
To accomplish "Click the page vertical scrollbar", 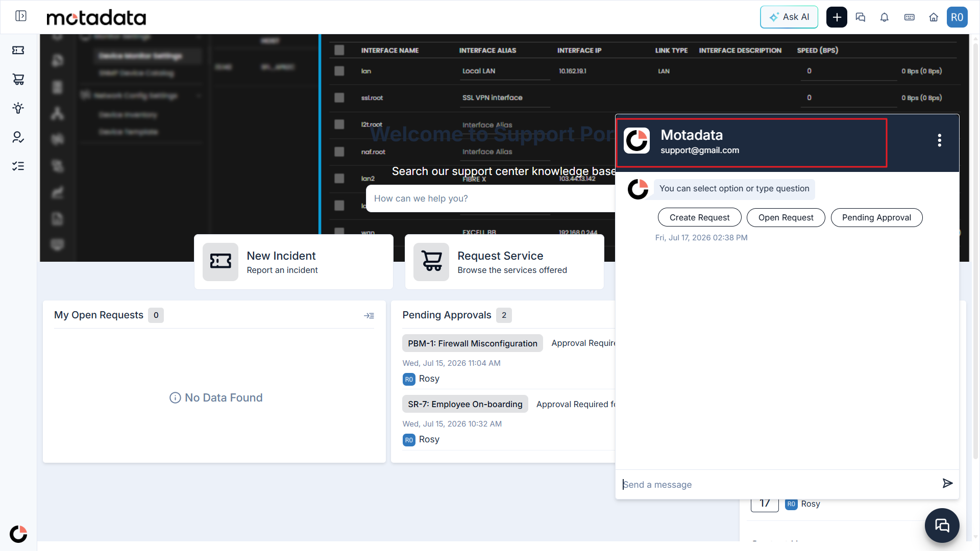I will tap(975, 250).
